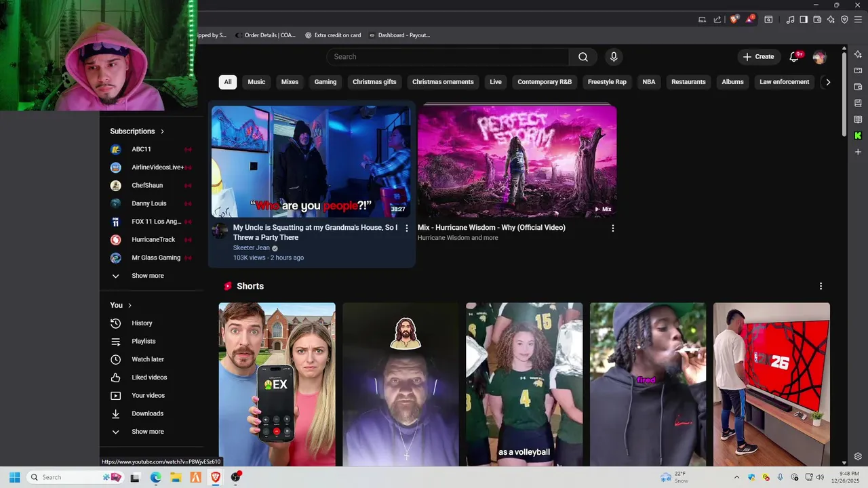Start voice search with the microphone icon
This screenshot has height=488, width=868.
coord(614,57)
